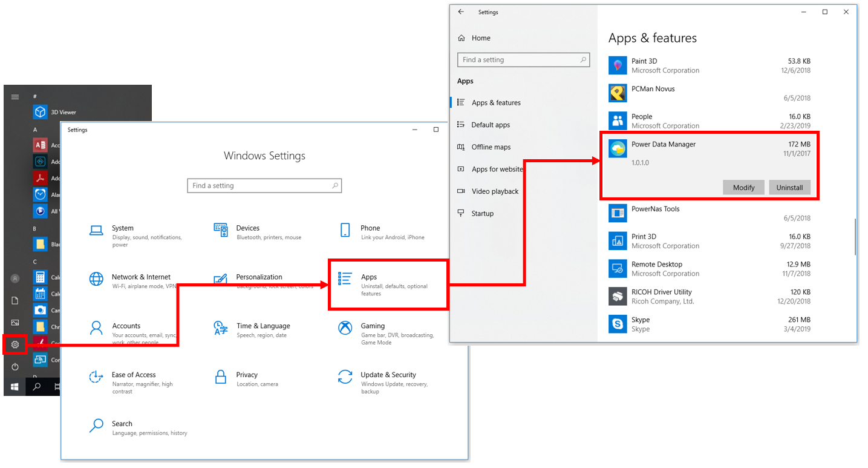
Task: Click the PCMan Novus app icon
Action: pos(618,93)
